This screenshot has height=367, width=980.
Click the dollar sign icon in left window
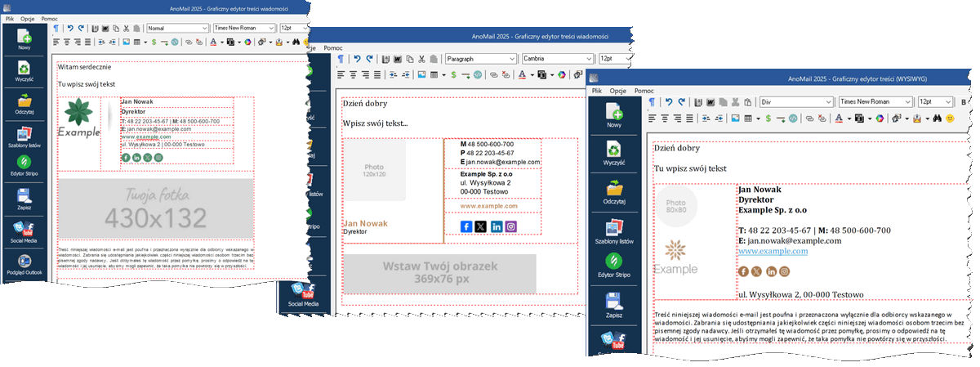click(x=154, y=42)
